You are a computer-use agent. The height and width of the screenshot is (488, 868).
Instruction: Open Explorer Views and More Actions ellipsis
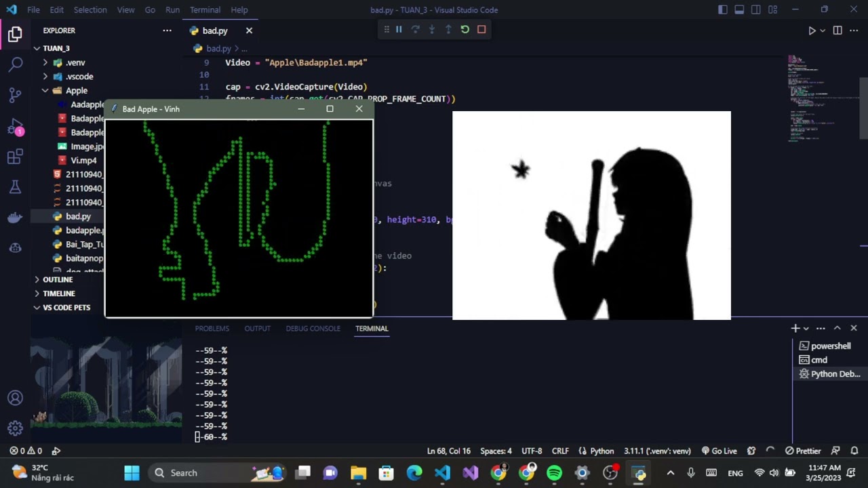coord(167,30)
